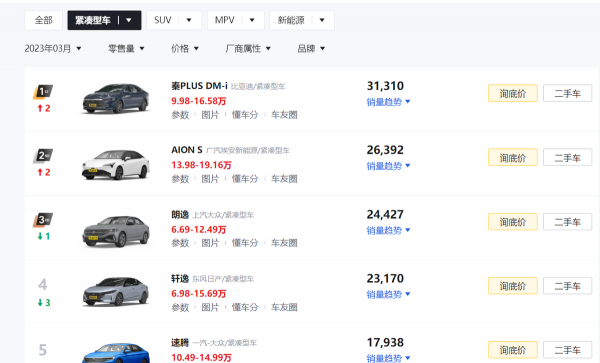The image size is (600, 363).
Task: Click 二手车 for 秦PLUS DM-i
Action: click(x=567, y=93)
